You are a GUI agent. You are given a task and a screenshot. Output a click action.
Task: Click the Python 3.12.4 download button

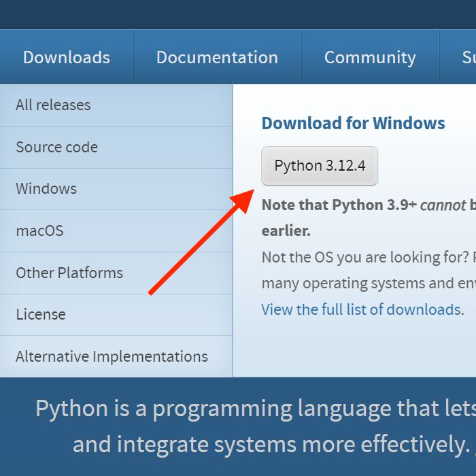pyautogui.click(x=320, y=166)
